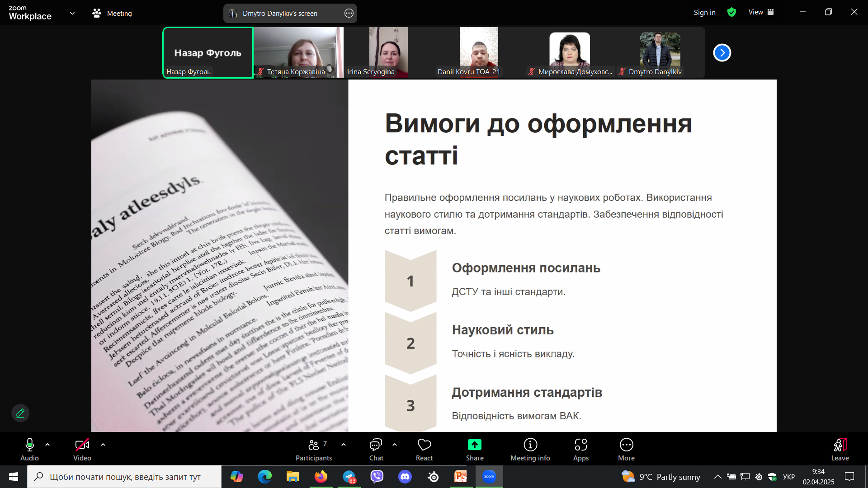
Task: Open the Participants panel icon
Action: point(313,445)
